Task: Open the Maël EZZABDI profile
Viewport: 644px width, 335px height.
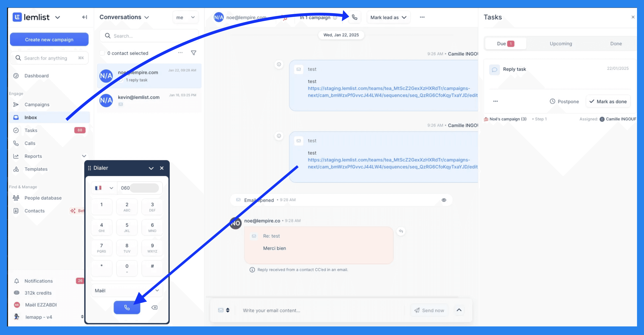Action: (41, 305)
